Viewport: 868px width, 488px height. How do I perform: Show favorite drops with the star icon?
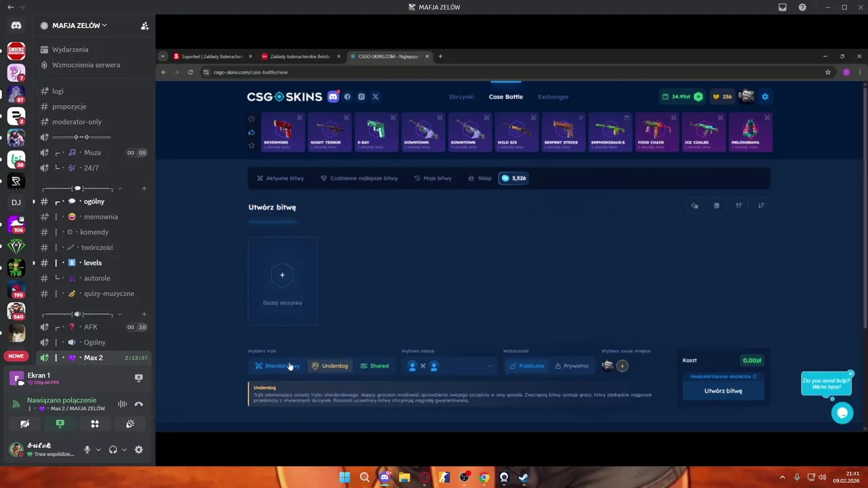point(252,145)
